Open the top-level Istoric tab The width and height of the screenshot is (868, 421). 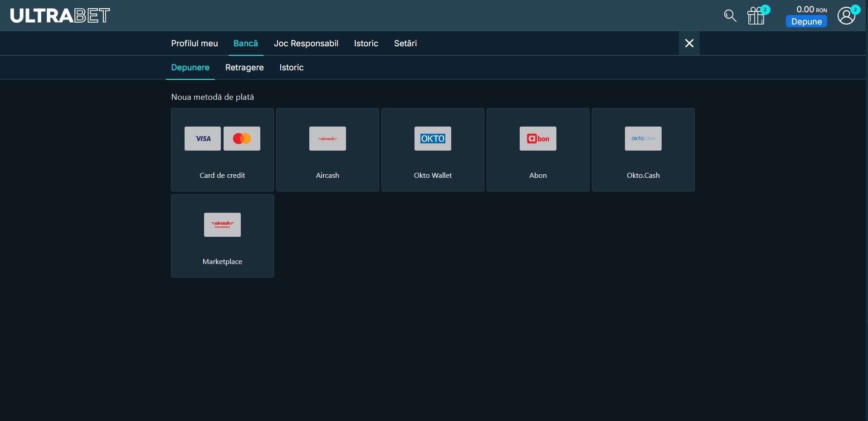coord(366,44)
